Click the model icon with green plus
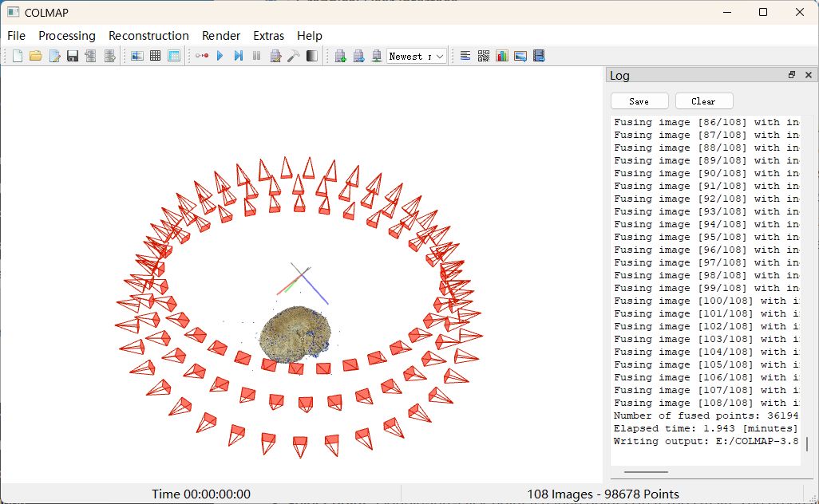This screenshot has height=504, width=819. 340,56
